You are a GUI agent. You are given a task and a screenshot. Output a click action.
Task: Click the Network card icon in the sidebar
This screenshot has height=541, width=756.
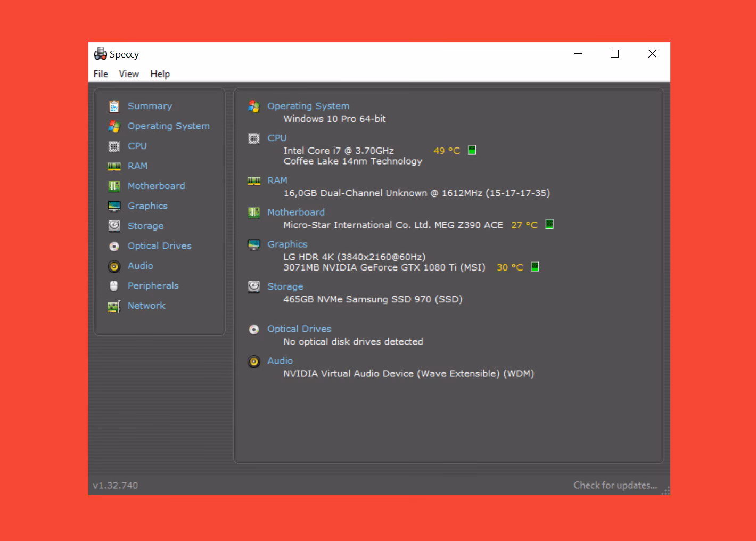[x=114, y=306]
